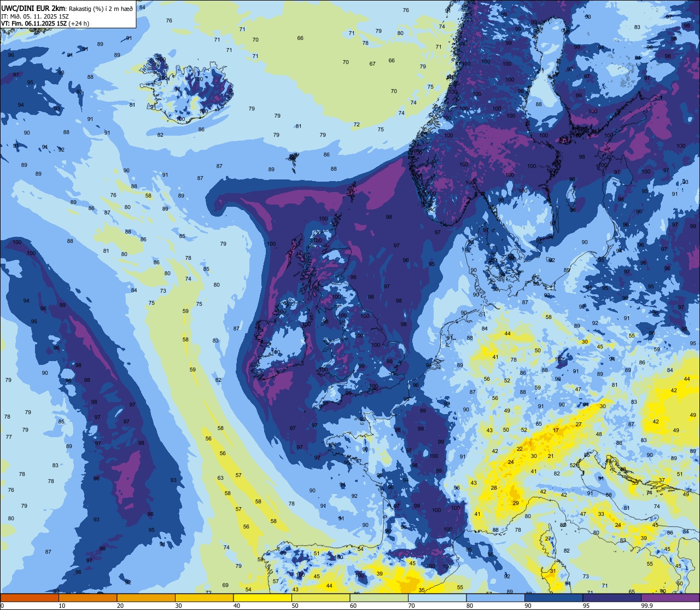Click the 'VT: Fim. 06.11.2025 15Z (+24 h)' line
The width and height of the screenshot is (700, 610).
click(x=45, y=24)
